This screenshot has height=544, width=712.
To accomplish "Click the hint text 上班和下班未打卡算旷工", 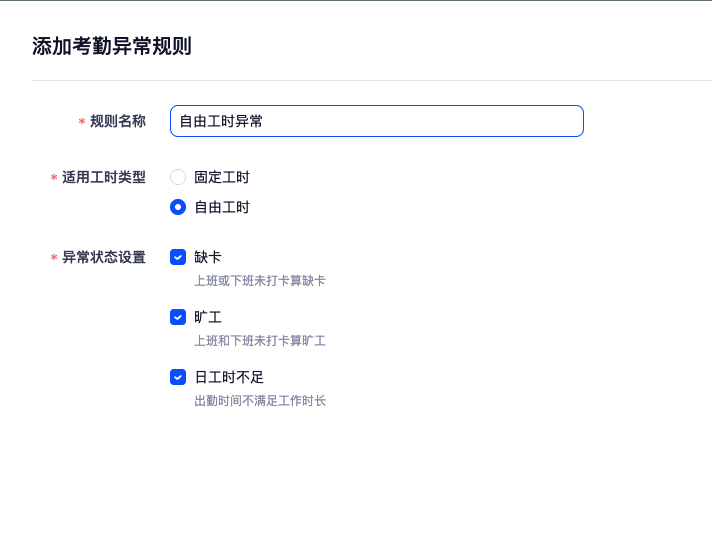I will click(260, 341).
